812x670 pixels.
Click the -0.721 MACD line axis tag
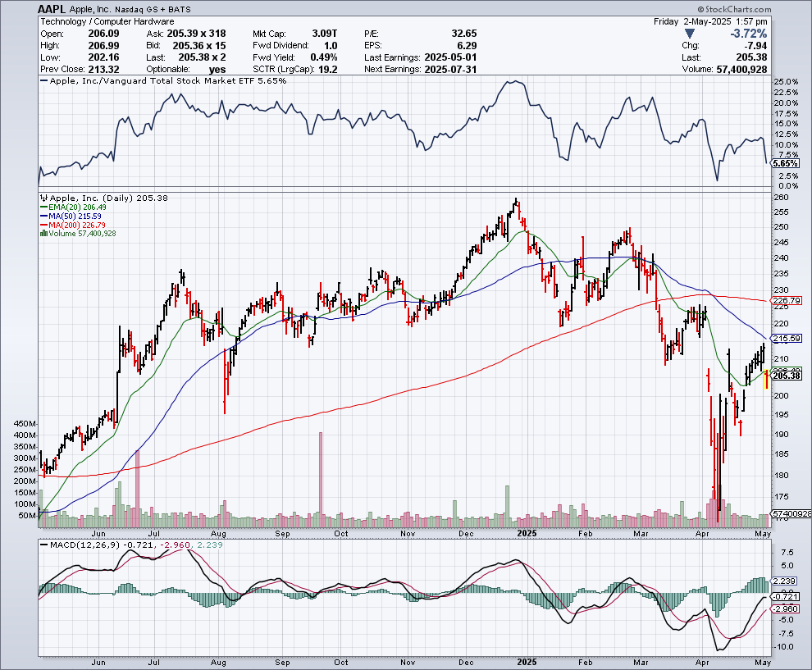point(787,596)
